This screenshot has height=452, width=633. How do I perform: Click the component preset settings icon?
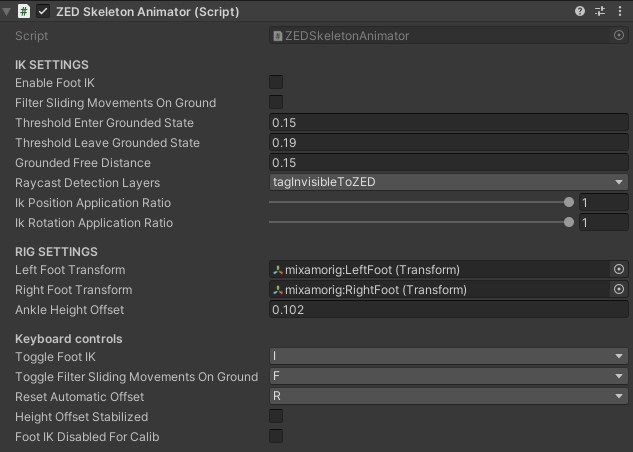(600, 11)
